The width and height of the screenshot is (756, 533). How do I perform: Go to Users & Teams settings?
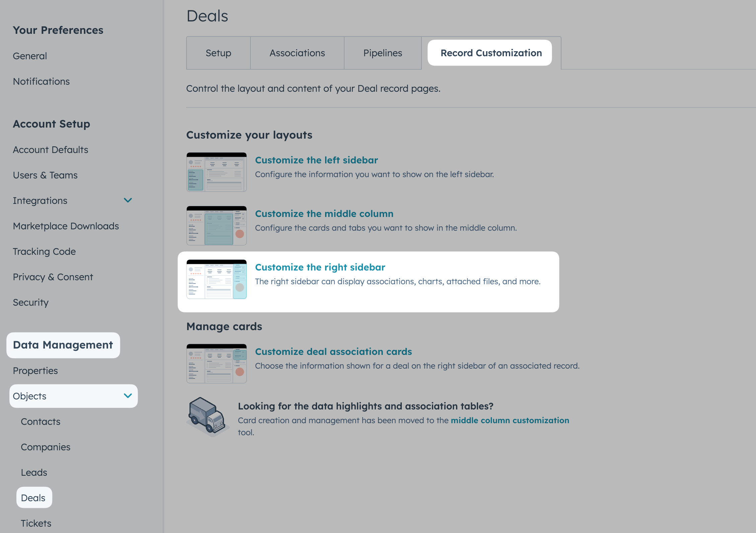(45, 175)
